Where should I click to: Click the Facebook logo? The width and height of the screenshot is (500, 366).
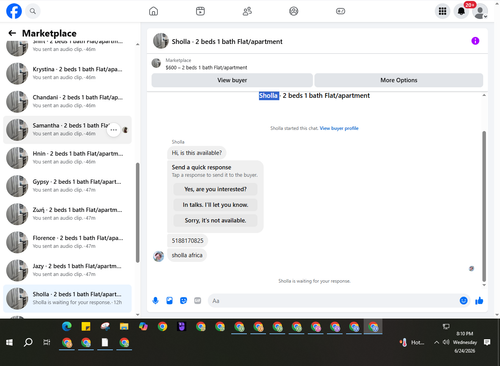click(14, 11)
